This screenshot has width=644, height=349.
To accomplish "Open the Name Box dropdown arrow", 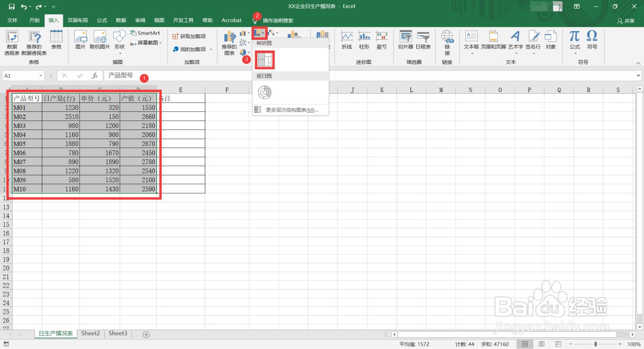I will 41,76.
